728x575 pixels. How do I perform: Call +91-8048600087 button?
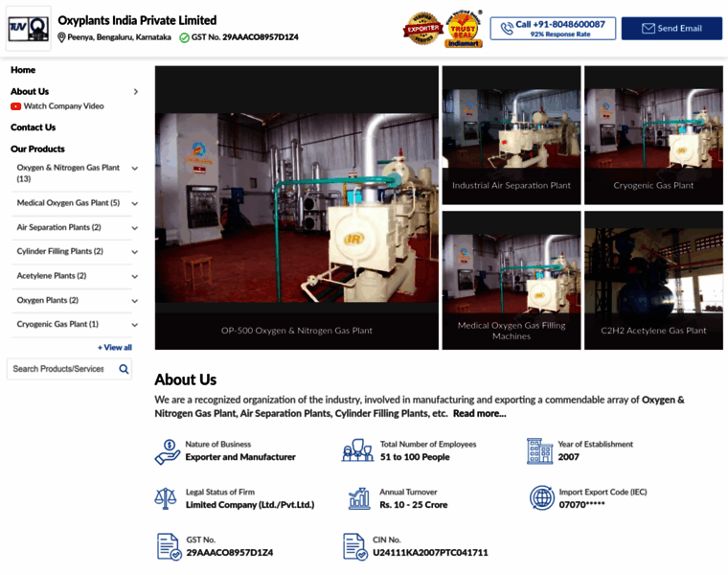pyautogui.click(x=553, y=29)
